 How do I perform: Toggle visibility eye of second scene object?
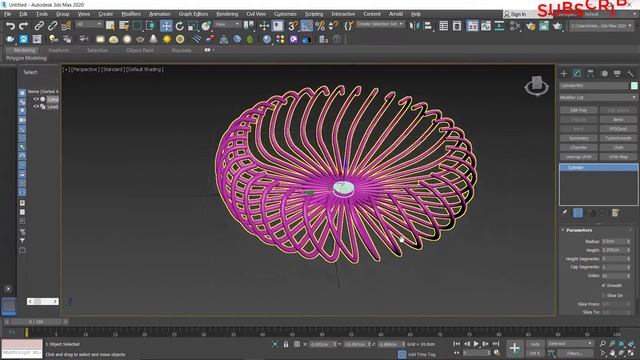(x=36, y=107)
